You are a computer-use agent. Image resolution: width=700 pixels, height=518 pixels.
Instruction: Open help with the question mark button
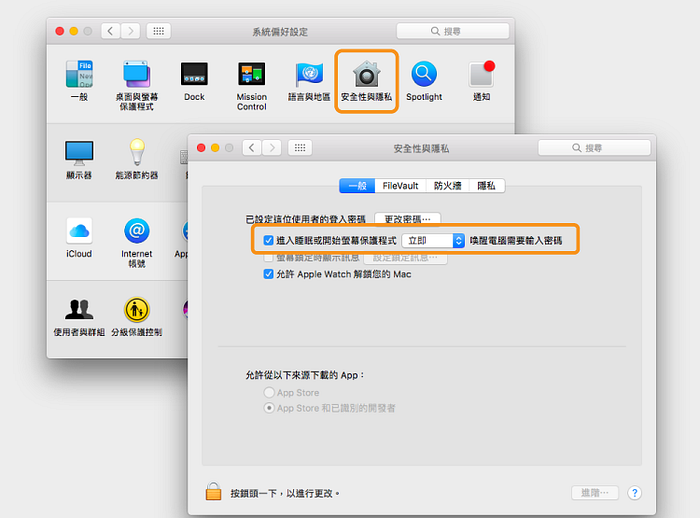point(634,493)
